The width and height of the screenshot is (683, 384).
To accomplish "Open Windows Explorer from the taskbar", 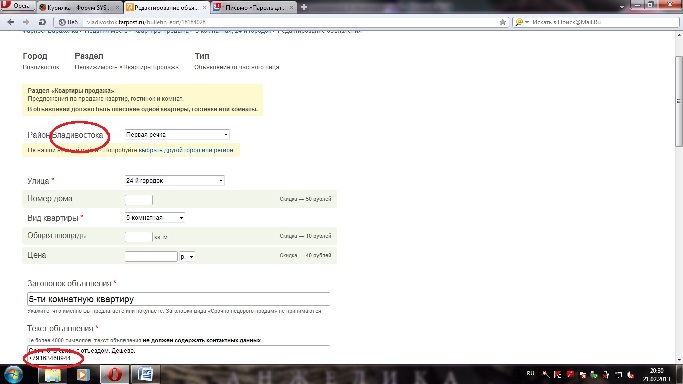I will [52, 374].
